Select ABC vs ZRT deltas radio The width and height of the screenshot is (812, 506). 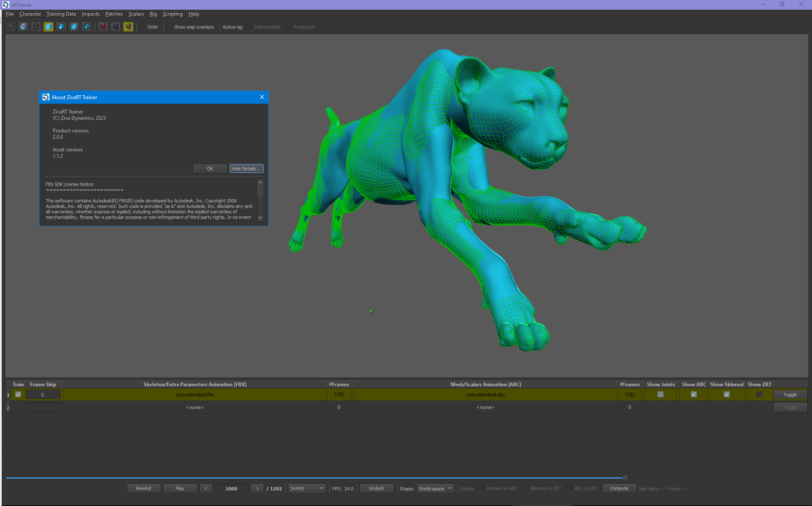[x=569, y=488]
